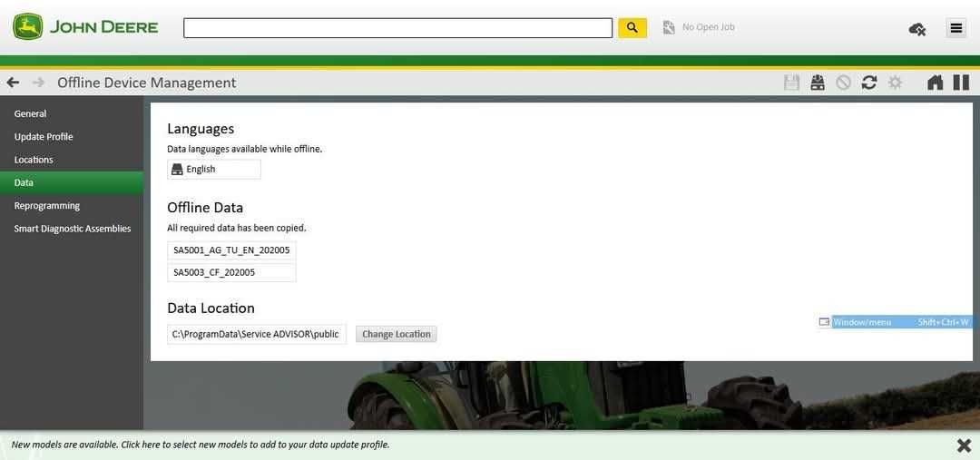Focus the top search input field
Image resolution: width=980 pixels, height=460 pixels.
[x=397, y=27]
